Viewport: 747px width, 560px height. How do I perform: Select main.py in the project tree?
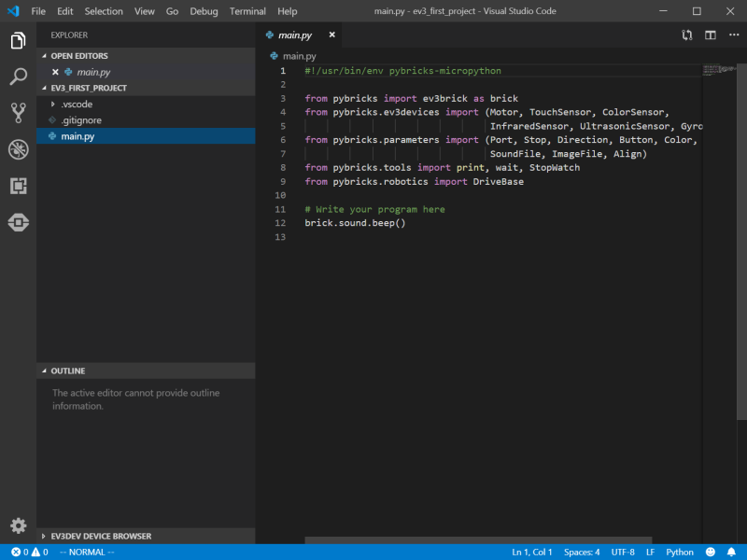click(x=146, y=136)
